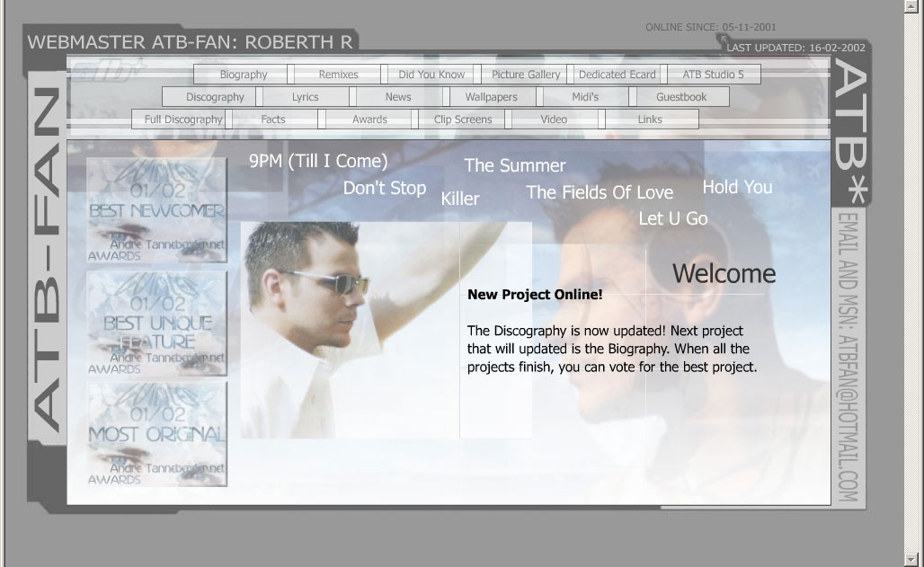Open the Biography menu item
This screenshot has width=924, height=567.
[x=243, y=75]
